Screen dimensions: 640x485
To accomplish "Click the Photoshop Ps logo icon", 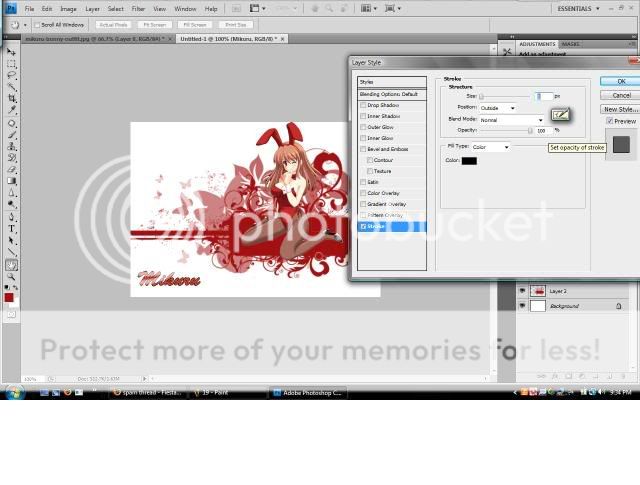I will coord(9,8).
